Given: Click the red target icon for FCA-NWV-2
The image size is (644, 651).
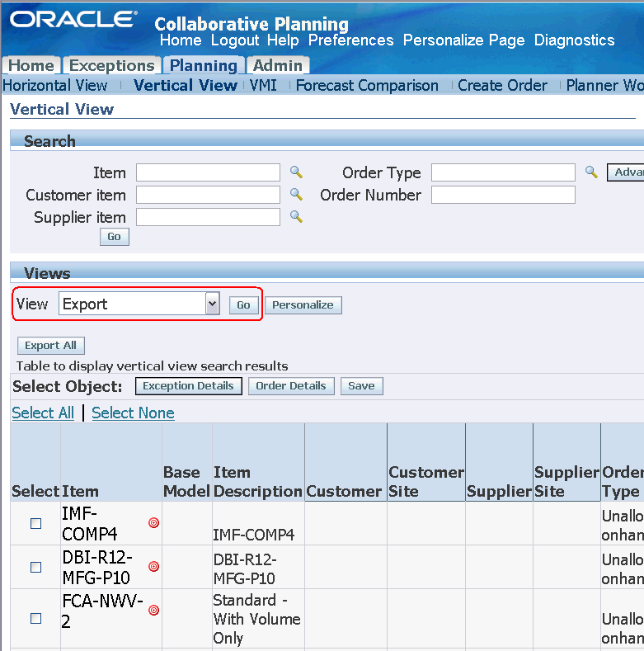Looking at the screenshot, I should coord(154,610).
